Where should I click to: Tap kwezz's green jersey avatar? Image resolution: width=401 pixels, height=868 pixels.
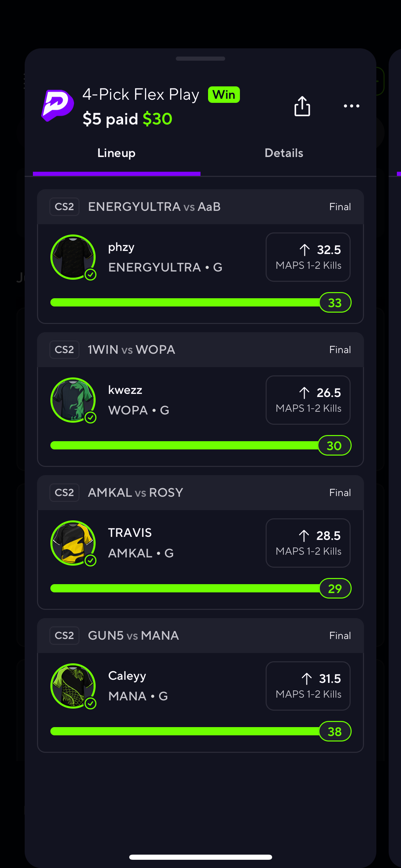73,400
